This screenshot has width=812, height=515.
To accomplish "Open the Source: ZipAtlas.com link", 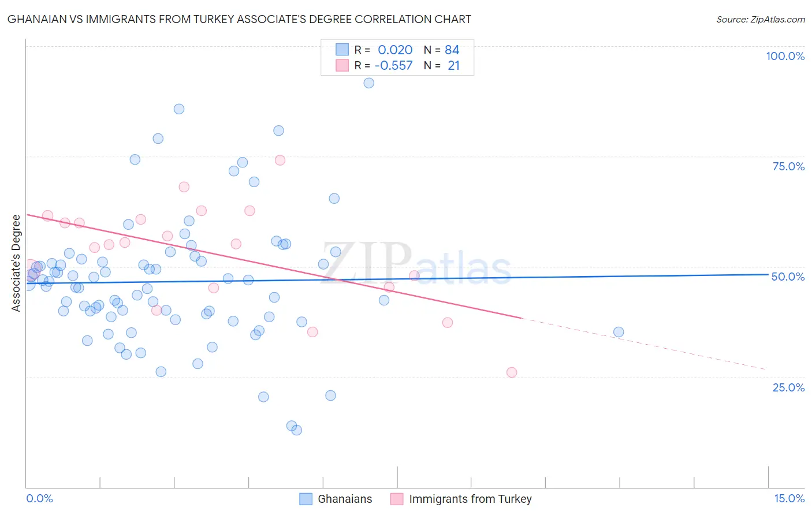I will 761,19.
